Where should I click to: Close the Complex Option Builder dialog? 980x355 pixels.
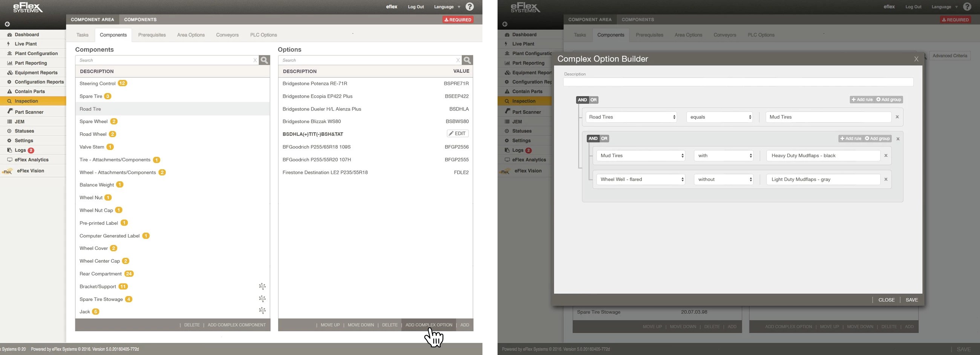click(916, 59)
